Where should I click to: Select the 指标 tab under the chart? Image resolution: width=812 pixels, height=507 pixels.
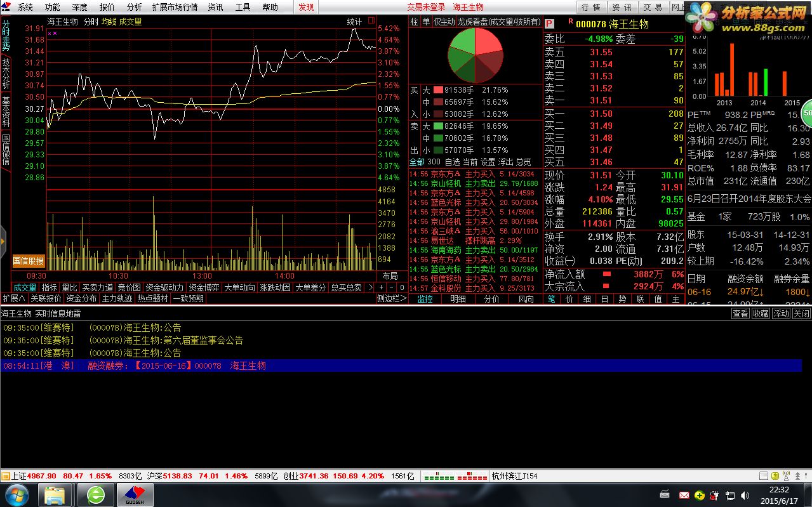(50, 287)
